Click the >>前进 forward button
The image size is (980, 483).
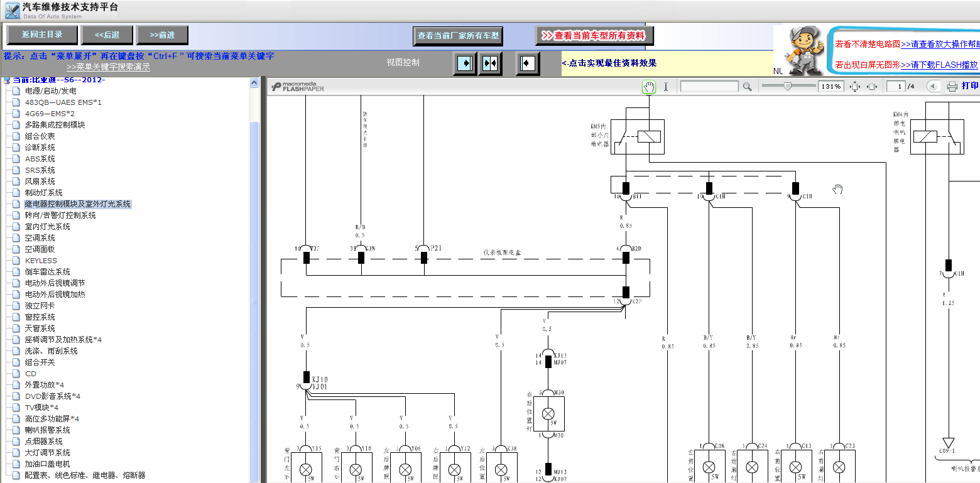(x=162, y=35)
